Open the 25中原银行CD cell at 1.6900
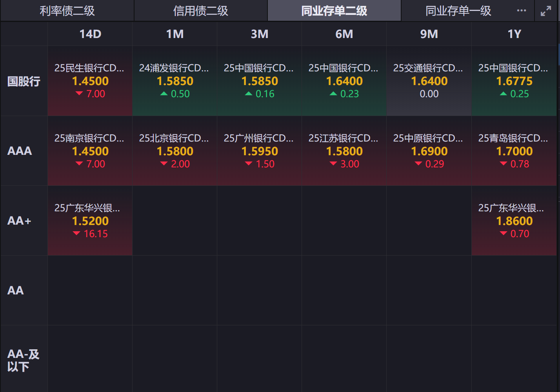The width and height of the screenshot is (560, 392). (x=429, y=151)
